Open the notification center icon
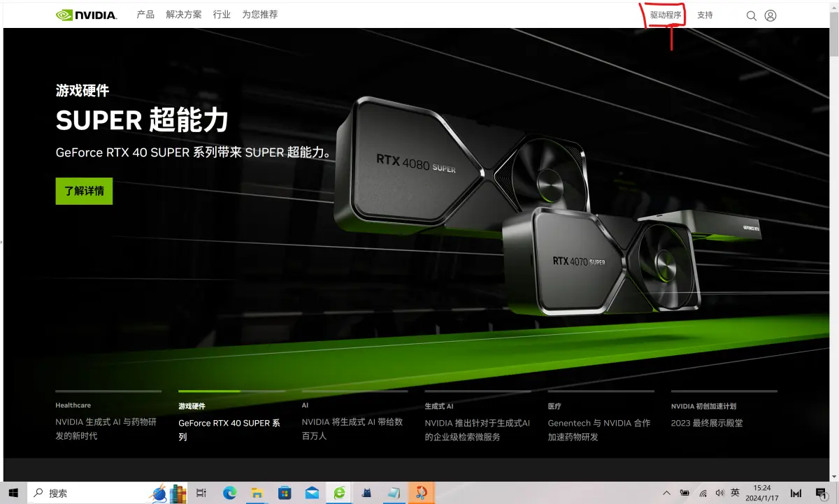839x504 pixels. coord(822,493)
